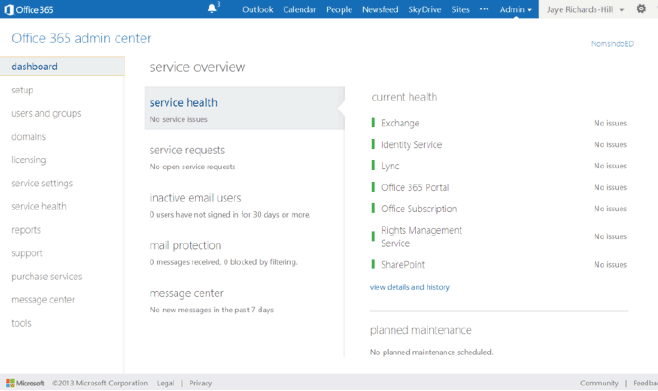Expand the Jaye Richards-Hill account menu
This screenshot has width=658, height=391.
pyautogui.click(x=585, y=9)
